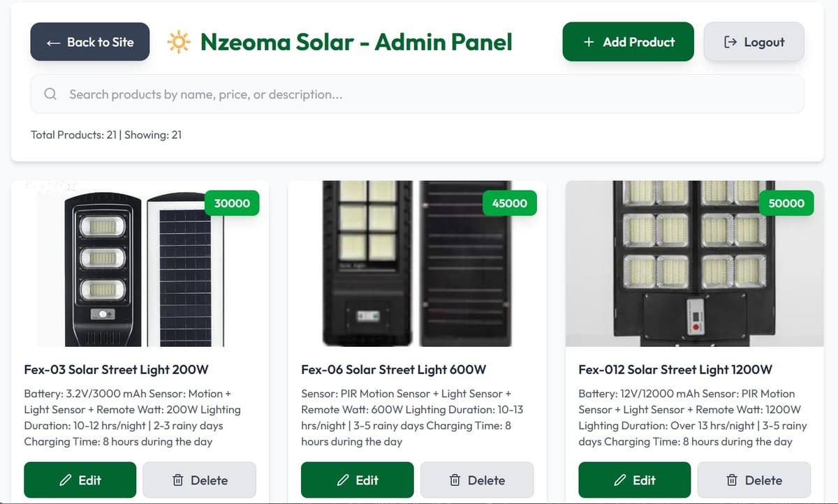Screen dimensions: 838x504
Task: Select the Fex-03 Solar Street Light 200W title
Action: tap(115, 369)
